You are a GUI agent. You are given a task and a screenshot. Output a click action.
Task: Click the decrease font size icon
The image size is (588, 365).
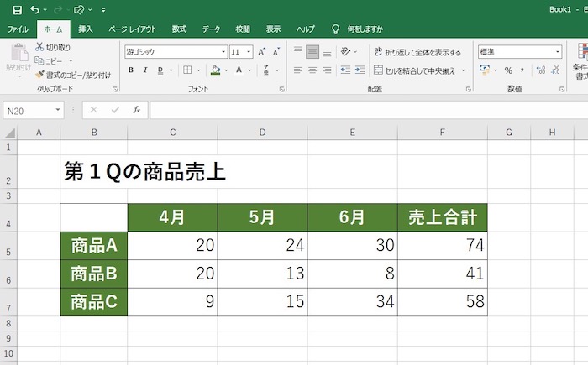tap(276, 52)
